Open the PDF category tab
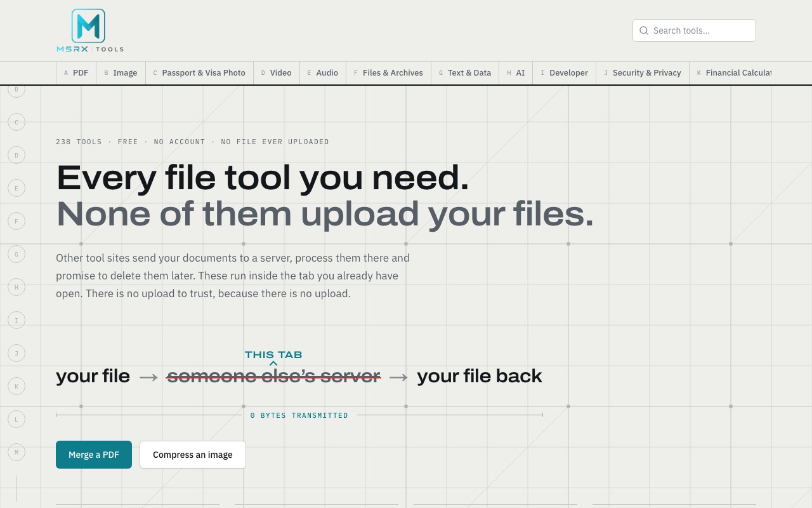This screenshot has width=812, height=508. pyautogui.click(x=76, y=73)
